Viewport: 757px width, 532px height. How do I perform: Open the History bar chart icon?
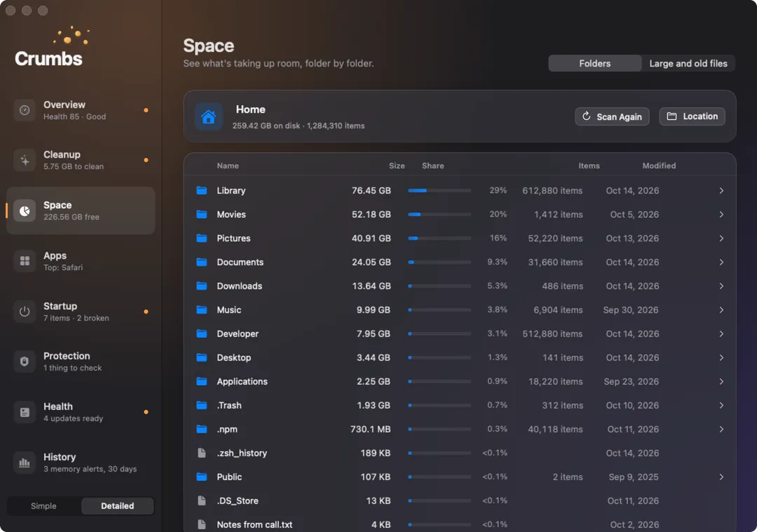(x=25, y=463)
